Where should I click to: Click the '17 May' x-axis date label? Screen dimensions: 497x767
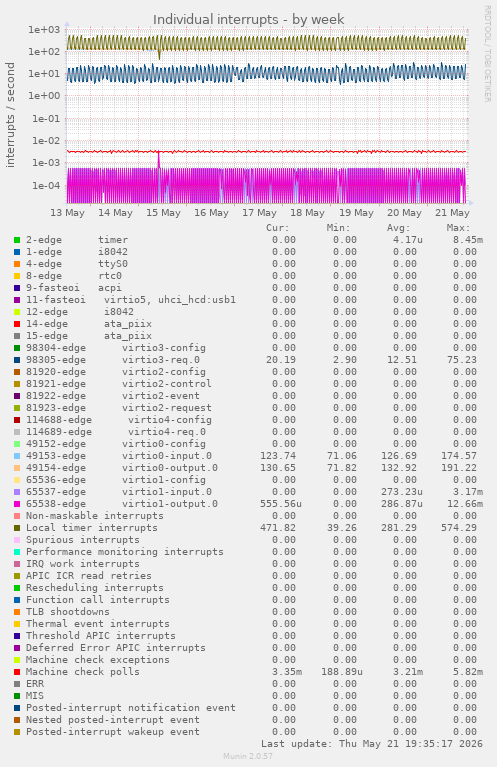point(259,213)
